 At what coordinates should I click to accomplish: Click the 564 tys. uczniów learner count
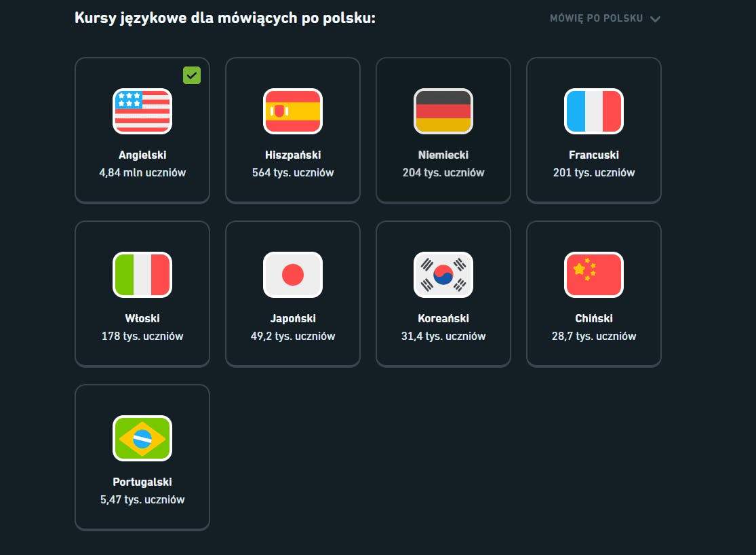[x=293, y=172]
